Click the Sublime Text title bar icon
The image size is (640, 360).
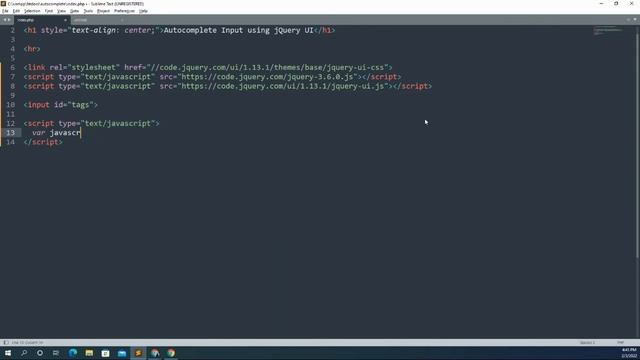tap(3, 4)
